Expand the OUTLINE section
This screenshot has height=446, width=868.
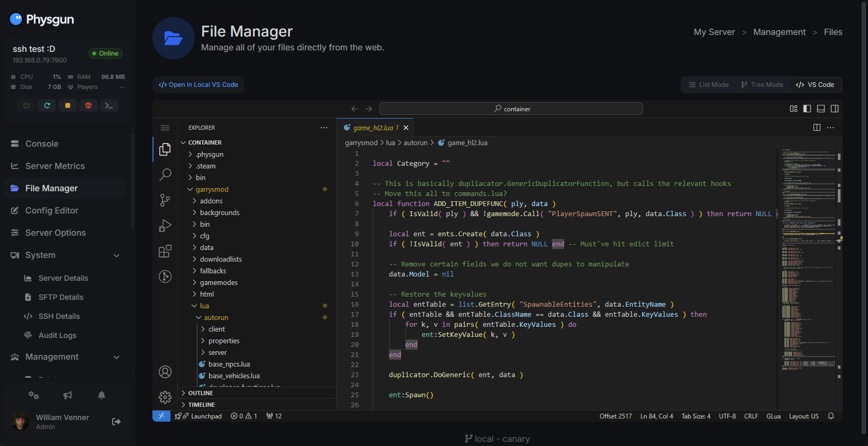257,393
